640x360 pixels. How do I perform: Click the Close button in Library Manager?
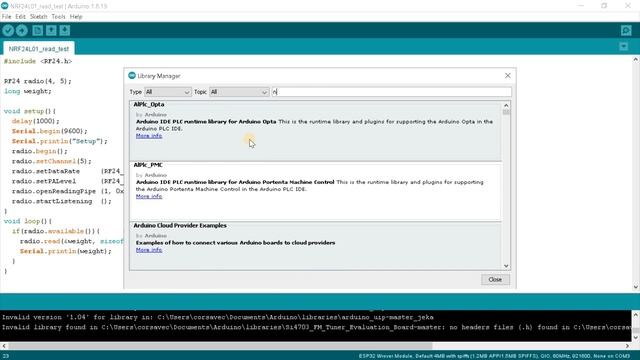tap(495, 280)
